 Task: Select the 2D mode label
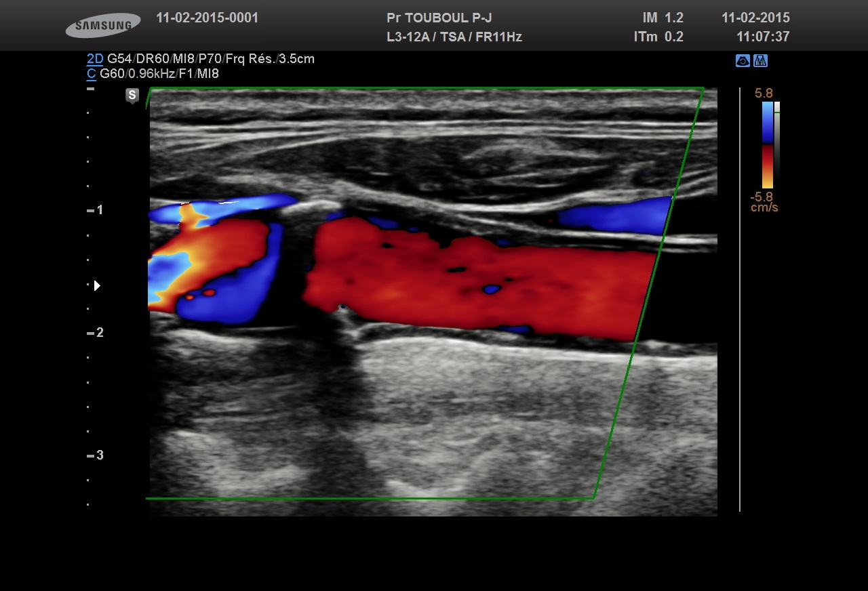click(94, 59)
